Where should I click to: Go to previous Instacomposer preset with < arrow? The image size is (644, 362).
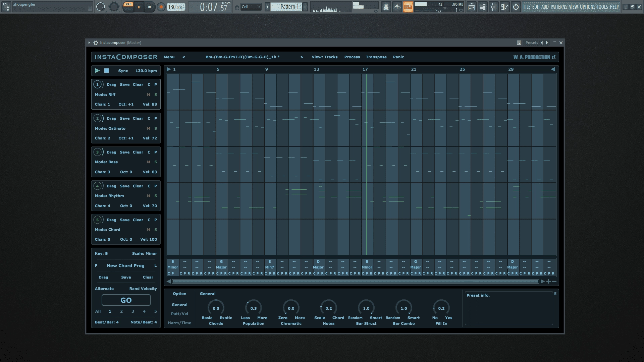(184, 57)
